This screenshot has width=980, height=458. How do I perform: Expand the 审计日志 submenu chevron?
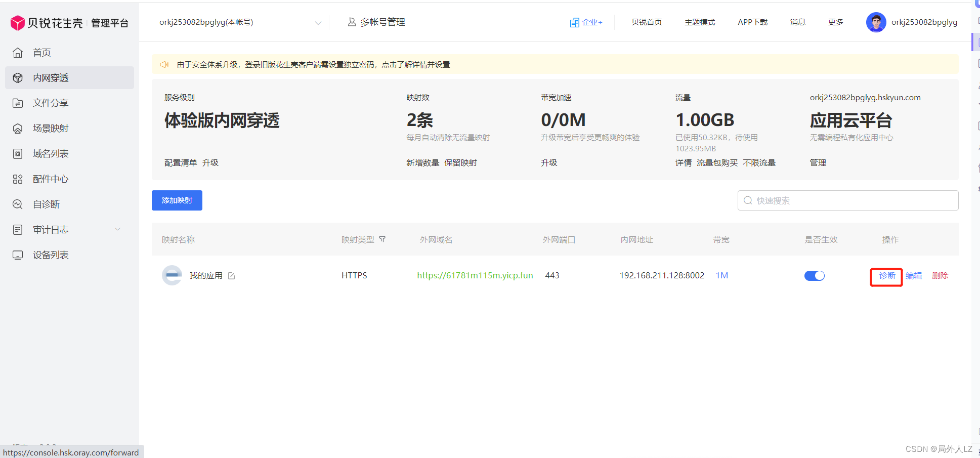[x=118, y=229]
